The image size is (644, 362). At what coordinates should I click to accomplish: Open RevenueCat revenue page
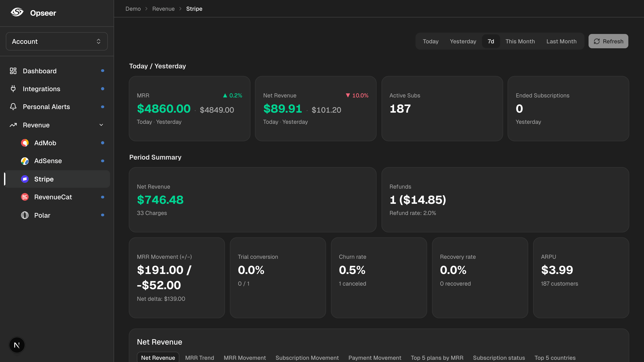[57, 197]
